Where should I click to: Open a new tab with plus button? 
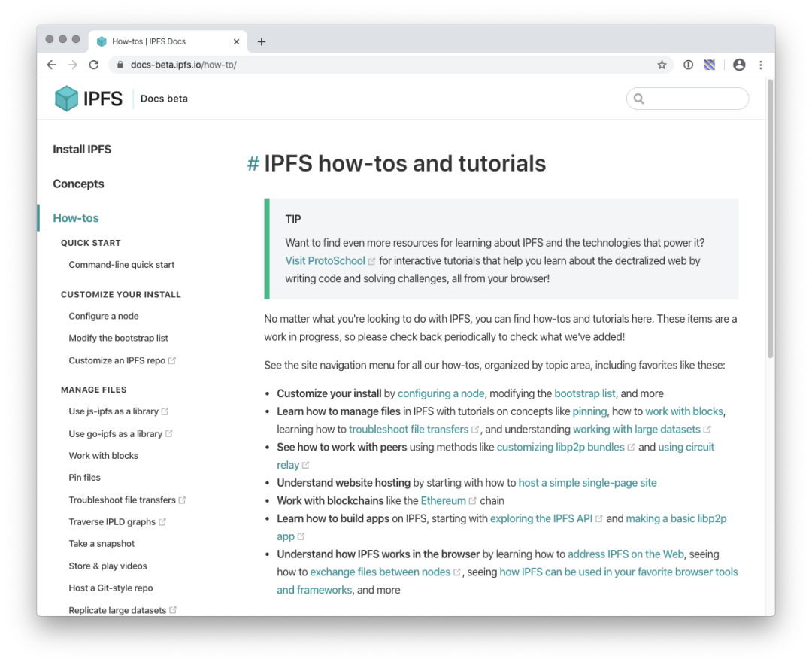pos(262,41)
